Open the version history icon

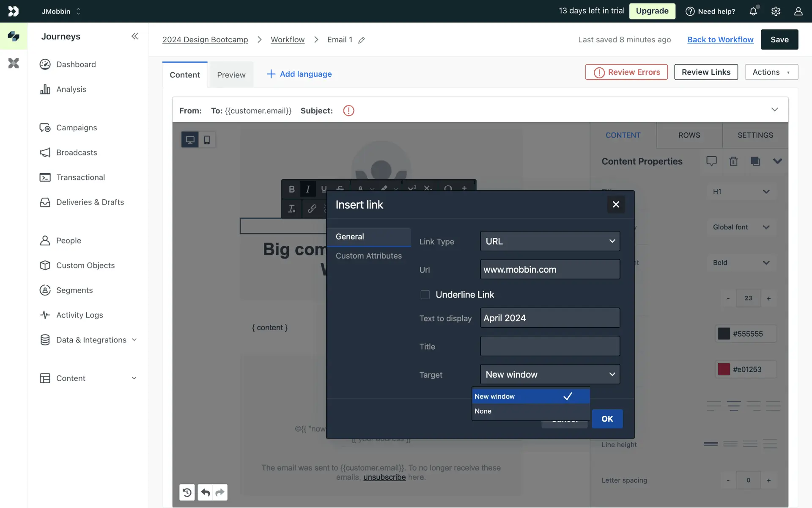click(x=187, y=492)
